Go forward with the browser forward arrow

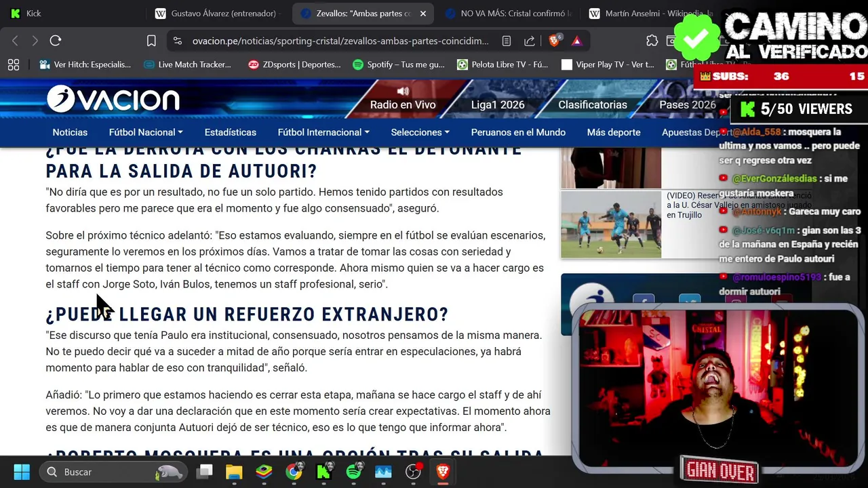pos(35,41)
